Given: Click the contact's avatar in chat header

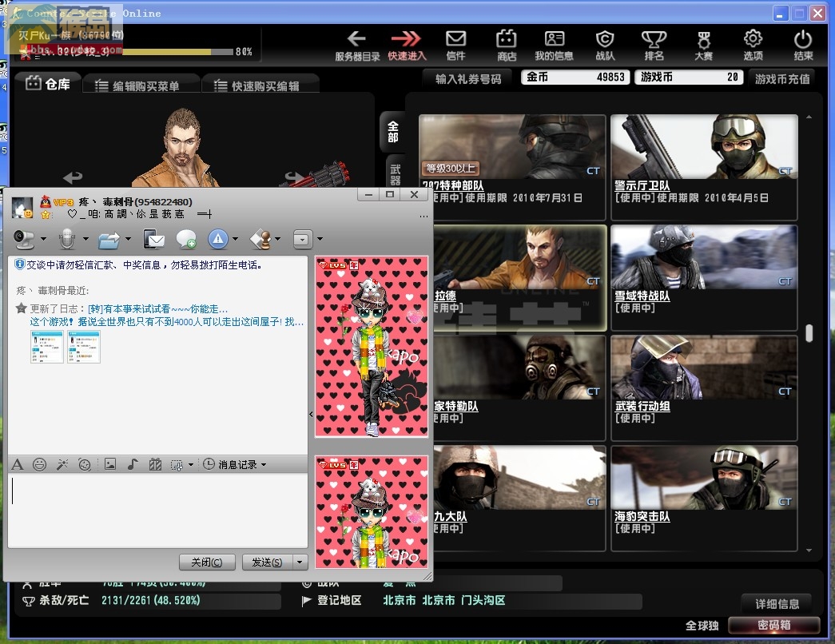Looking at the screenshot, I should tap(22, 207).
